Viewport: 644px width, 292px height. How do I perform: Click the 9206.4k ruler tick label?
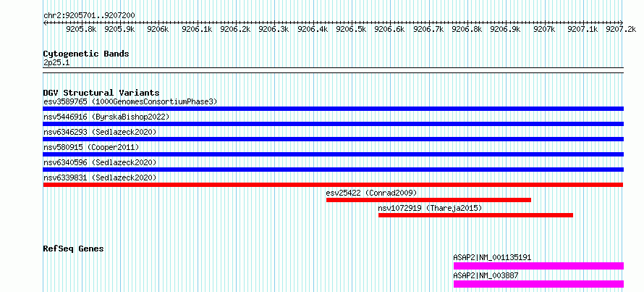313,29
